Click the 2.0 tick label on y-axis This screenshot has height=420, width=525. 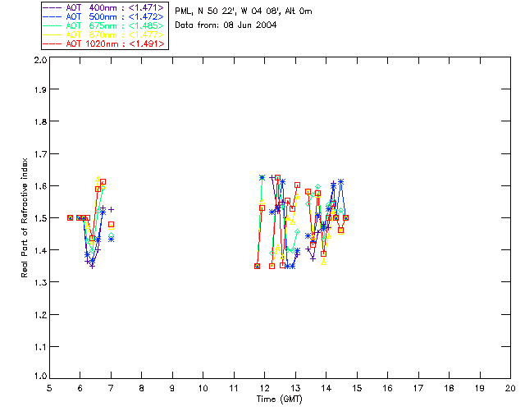coord(39,61)
